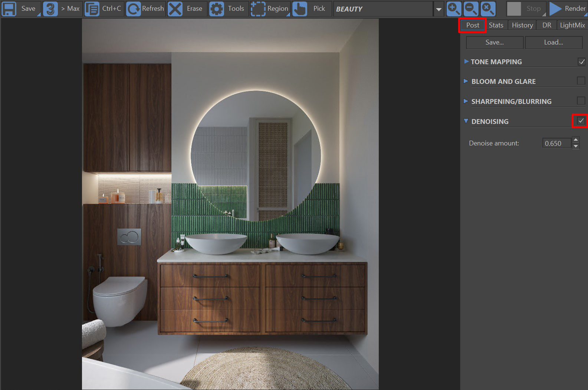This screenshot has width=588, height=390.
Task: Collapse the Denoising section
Action: [x=466, y=121]
